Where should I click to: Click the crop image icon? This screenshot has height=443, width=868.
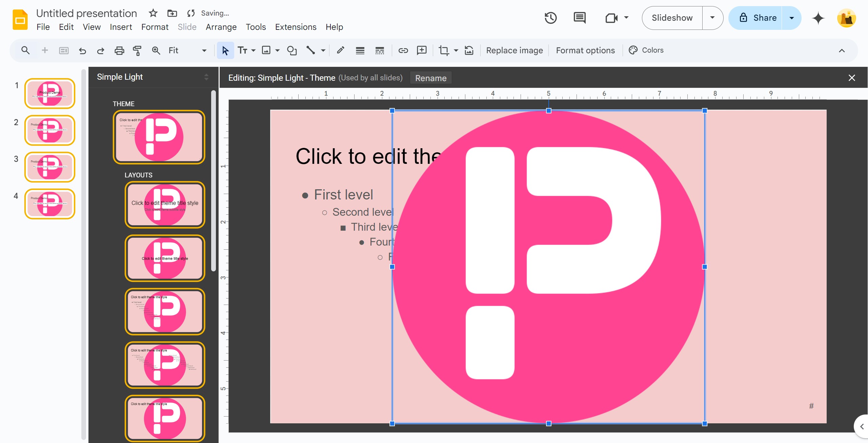click(x=444, y=51)
